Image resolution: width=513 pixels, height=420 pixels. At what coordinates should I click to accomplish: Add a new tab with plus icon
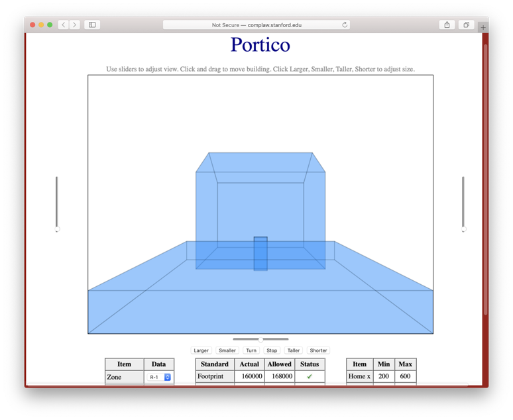click(483, 26)
